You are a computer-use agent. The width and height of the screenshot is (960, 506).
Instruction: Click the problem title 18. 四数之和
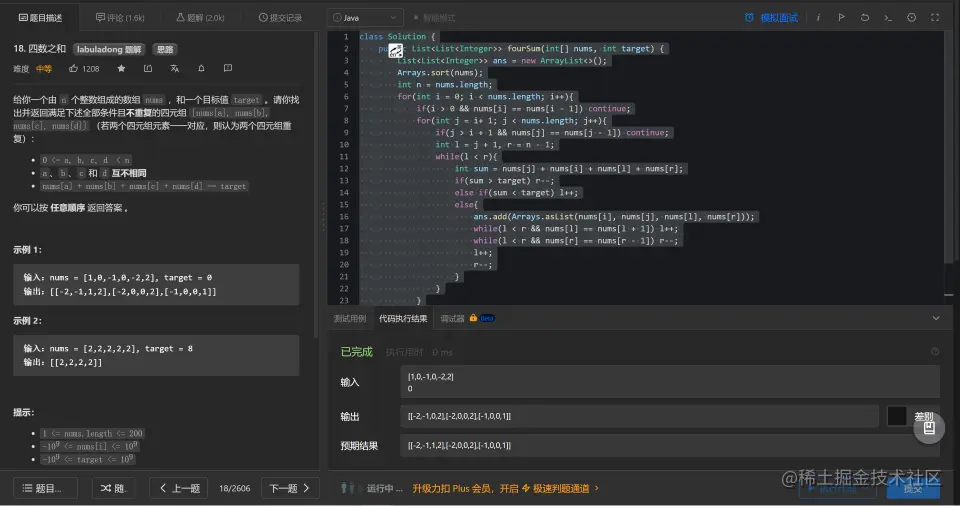click(39, 49)
